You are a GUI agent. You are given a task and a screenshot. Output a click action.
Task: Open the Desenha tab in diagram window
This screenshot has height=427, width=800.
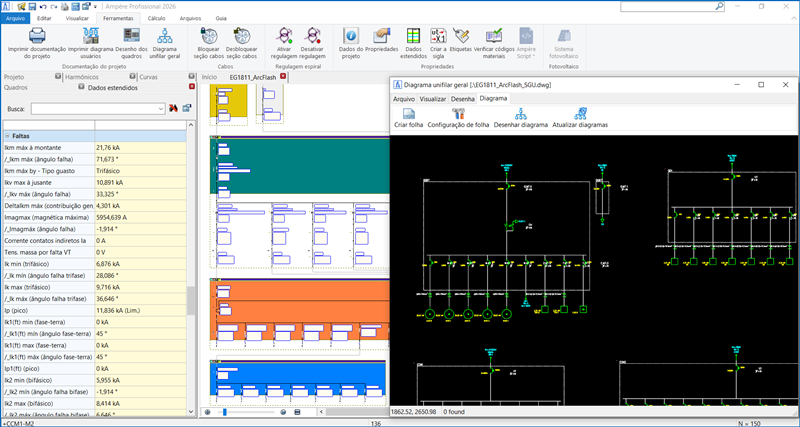coord(463,99)
